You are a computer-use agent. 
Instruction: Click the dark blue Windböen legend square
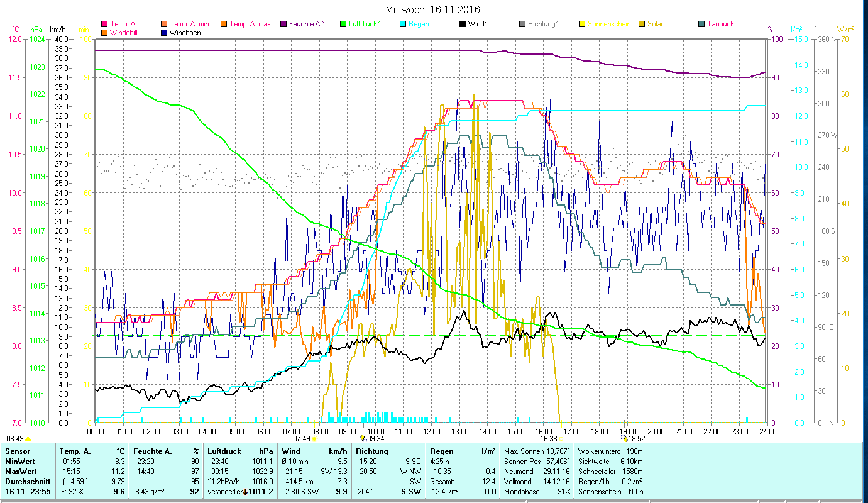point(165,33)
